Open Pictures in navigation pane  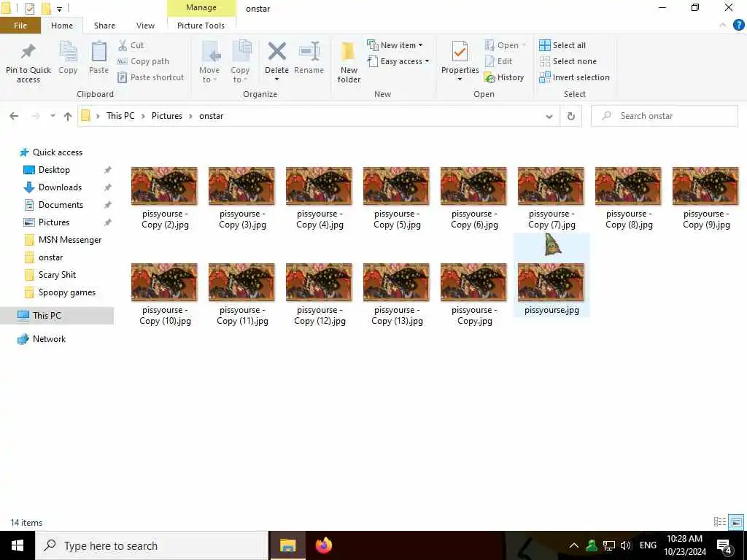coord(54,222)
